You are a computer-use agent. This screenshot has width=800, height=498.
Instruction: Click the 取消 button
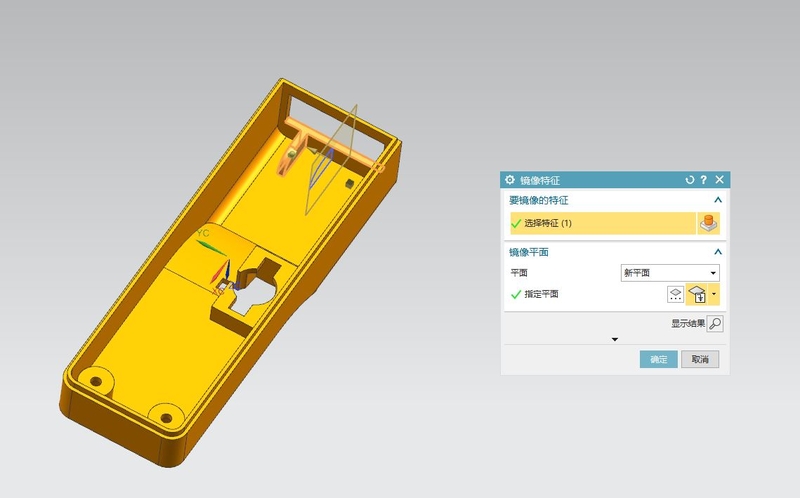point(699,359)
